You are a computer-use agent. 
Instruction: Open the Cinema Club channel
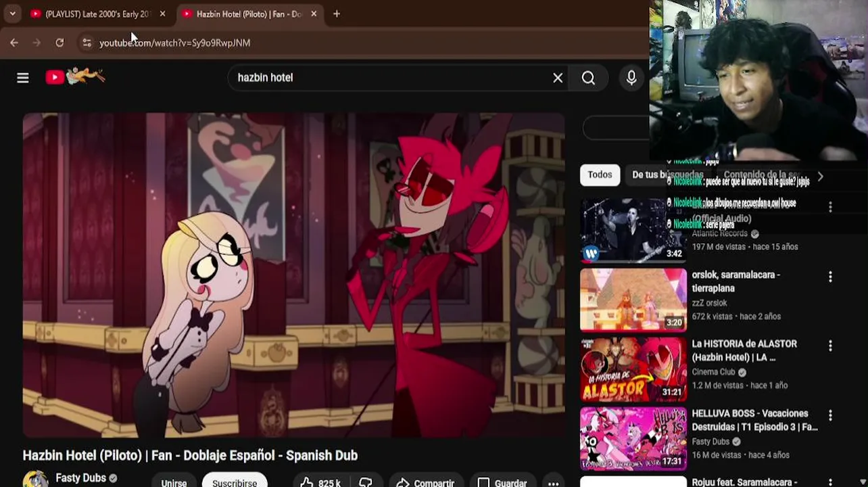tap(713, 372)
